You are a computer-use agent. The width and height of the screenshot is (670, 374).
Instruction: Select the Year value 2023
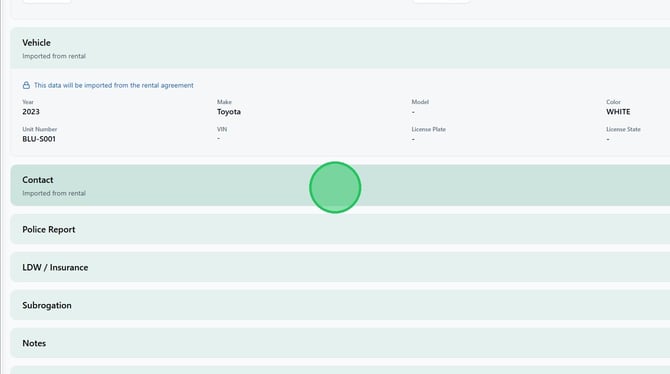point(31,112)
